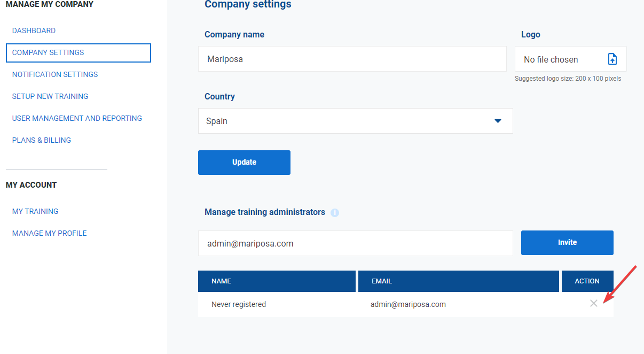The width and height of the screenshot is (644, 354).
Task: Click the Company name field with Mariposa
Action: tap(352, 59)
